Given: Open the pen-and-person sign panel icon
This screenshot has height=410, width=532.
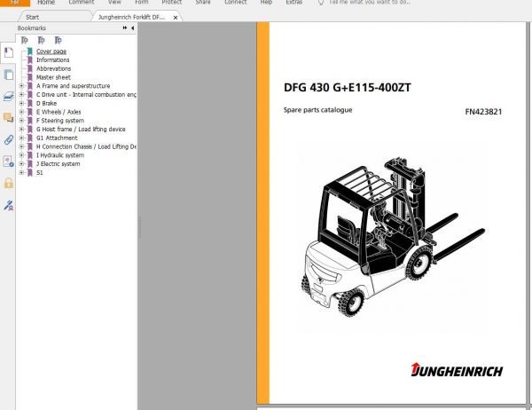Looking at the screenshot, I should 8,205.
